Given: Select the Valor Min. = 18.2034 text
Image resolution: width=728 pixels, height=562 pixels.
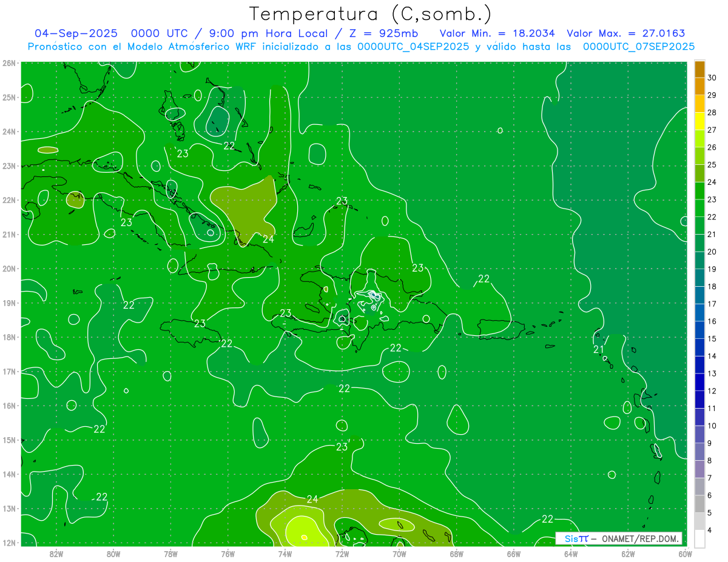Looking at the screenshot, I should click(x=497, y=33).
